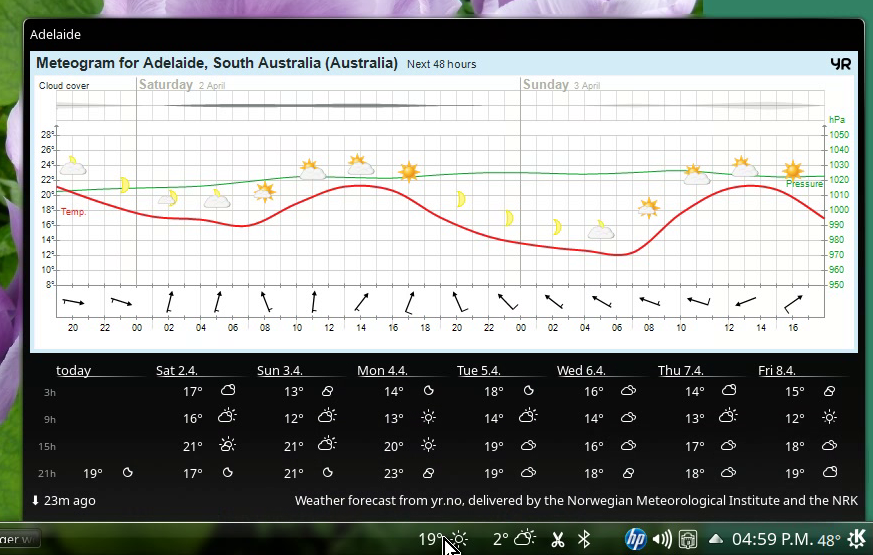Open the HP tray icon
Viewport: 873px width, 555px height.
(635, 540)
